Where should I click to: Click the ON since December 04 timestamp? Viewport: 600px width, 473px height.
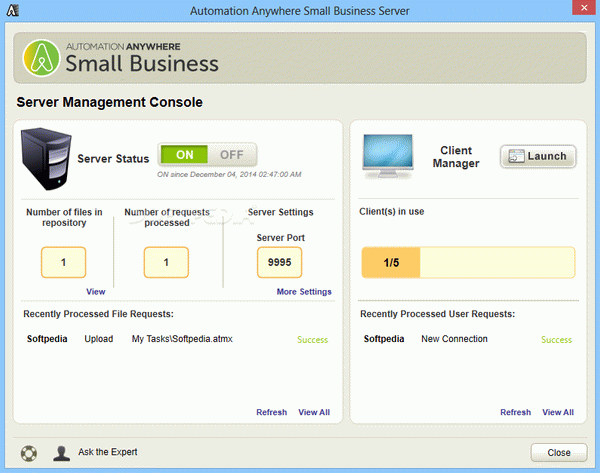(229, 175)
